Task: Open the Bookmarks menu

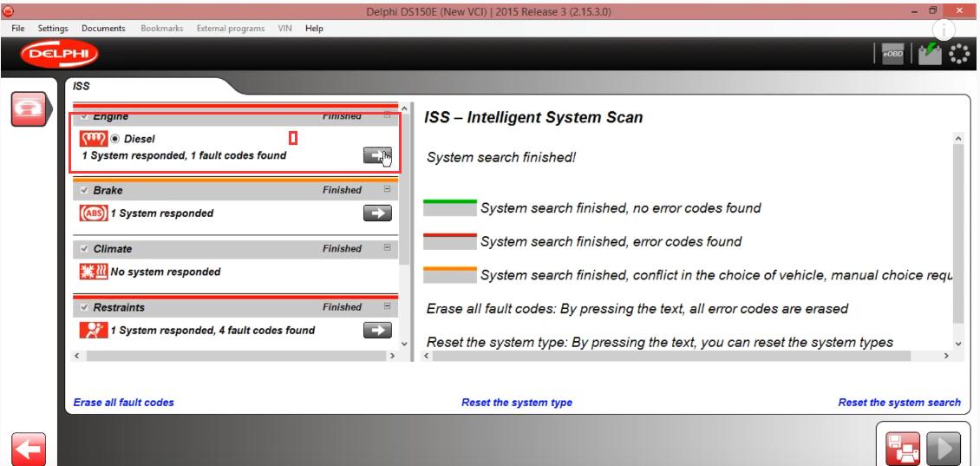Action: pyautogui.click(x=161, y=28)
